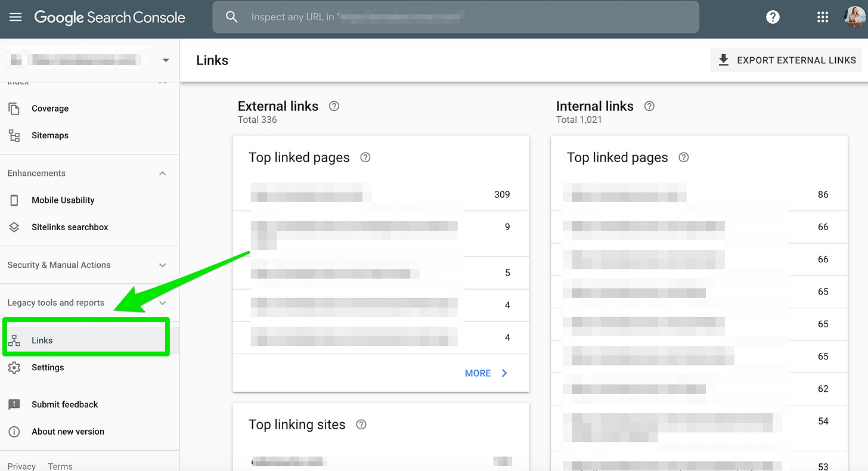Select the Coverage report icon
The image size is (868, 471).
point(13,108)
